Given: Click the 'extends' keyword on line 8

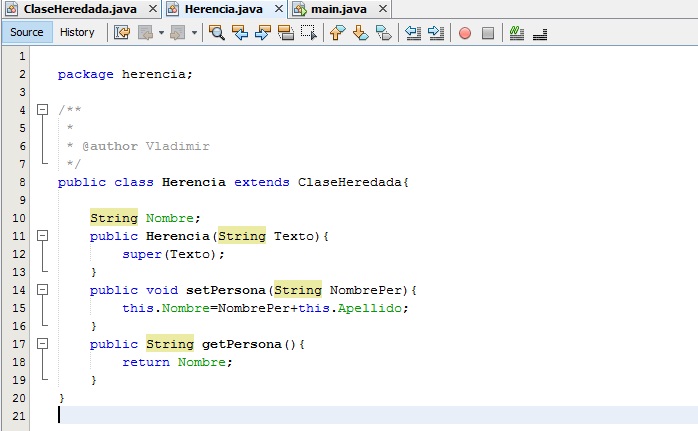Looking at the screenshot, I should 262,182.
